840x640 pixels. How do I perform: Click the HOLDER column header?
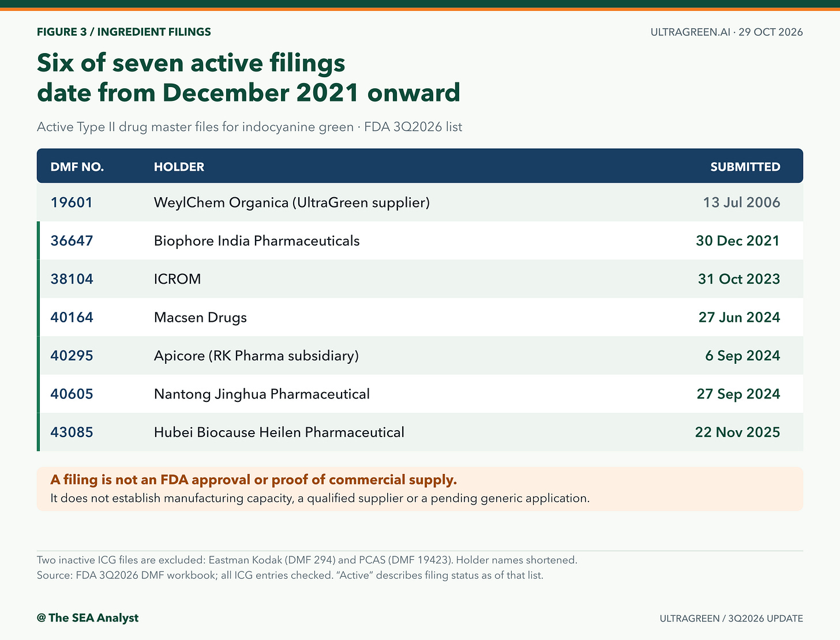coord(179,167)
